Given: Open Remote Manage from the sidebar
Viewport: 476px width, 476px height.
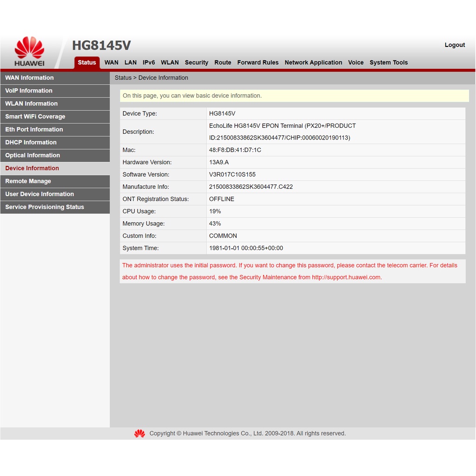Looking at the screenshot, I should [x=28, y=181].
